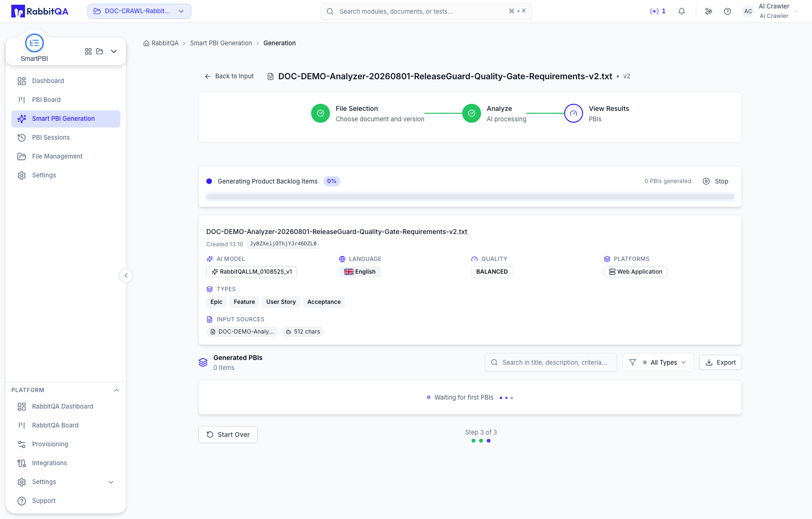This screenshot has width=812, height=519.
Task: Click the File Selection step circle
Action: [x=321, y=113]
